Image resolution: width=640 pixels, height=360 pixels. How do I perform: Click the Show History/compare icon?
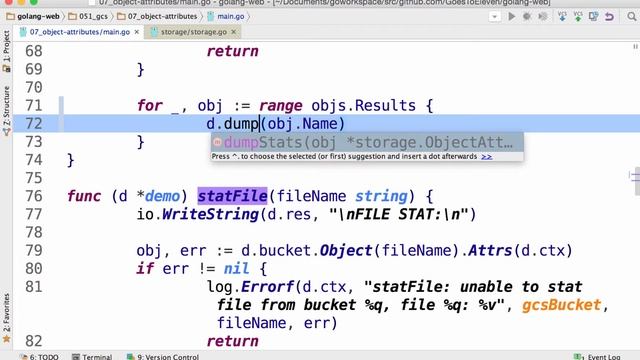pos(593,16)
